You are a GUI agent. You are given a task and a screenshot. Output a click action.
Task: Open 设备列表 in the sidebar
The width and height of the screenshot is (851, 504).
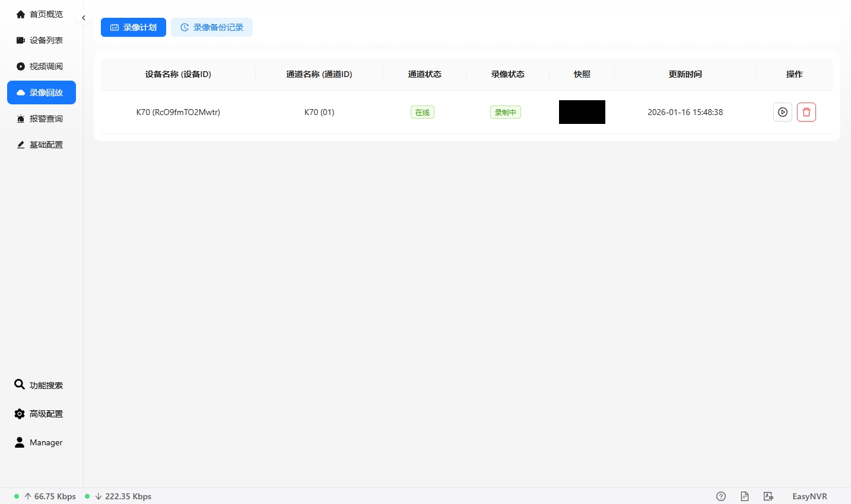[42, 40]
